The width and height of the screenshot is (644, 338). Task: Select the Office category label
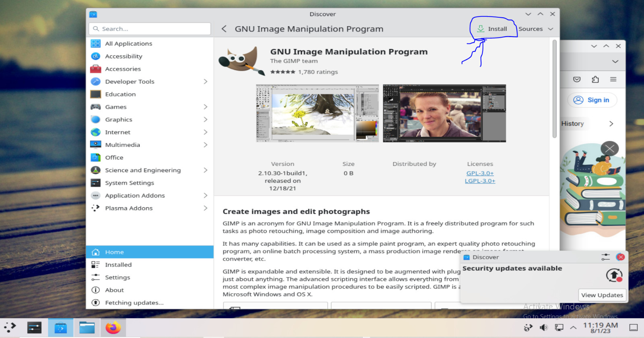coord(114,158)
